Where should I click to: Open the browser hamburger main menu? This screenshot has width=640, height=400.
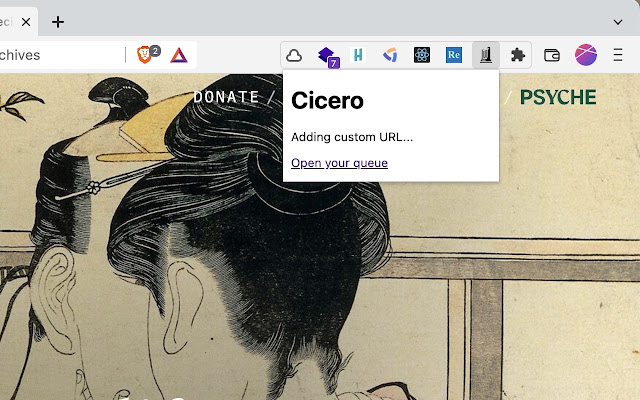[618, 55]
